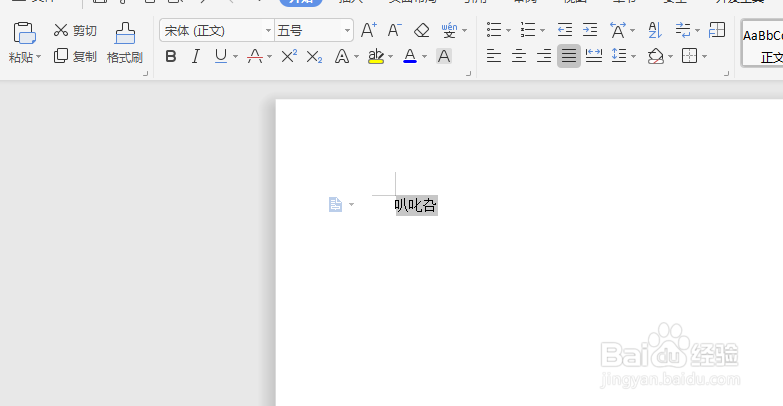
Task: Open the show/hide marks dropdown
Action: pyautogui.click(x=698, y=30)
